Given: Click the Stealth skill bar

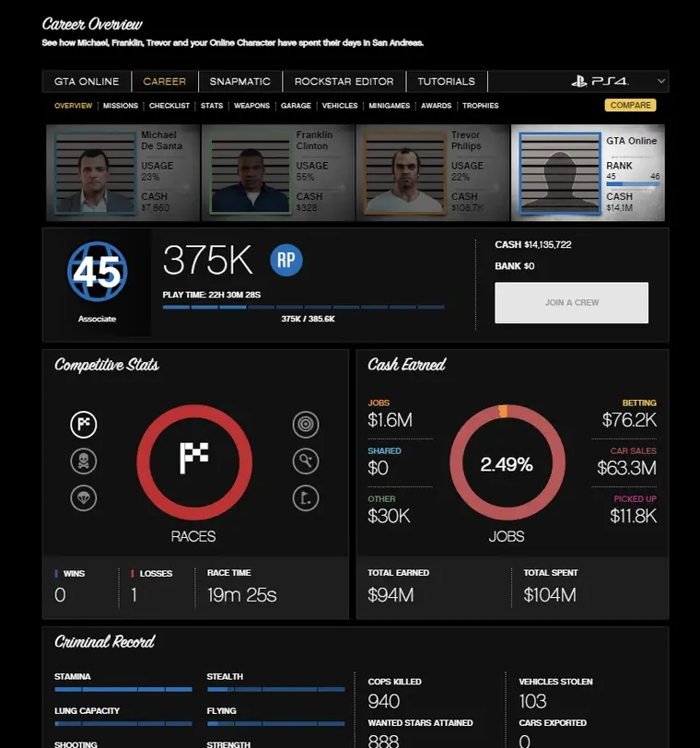Looking at the screenshot, I should (x=275, y=689).
